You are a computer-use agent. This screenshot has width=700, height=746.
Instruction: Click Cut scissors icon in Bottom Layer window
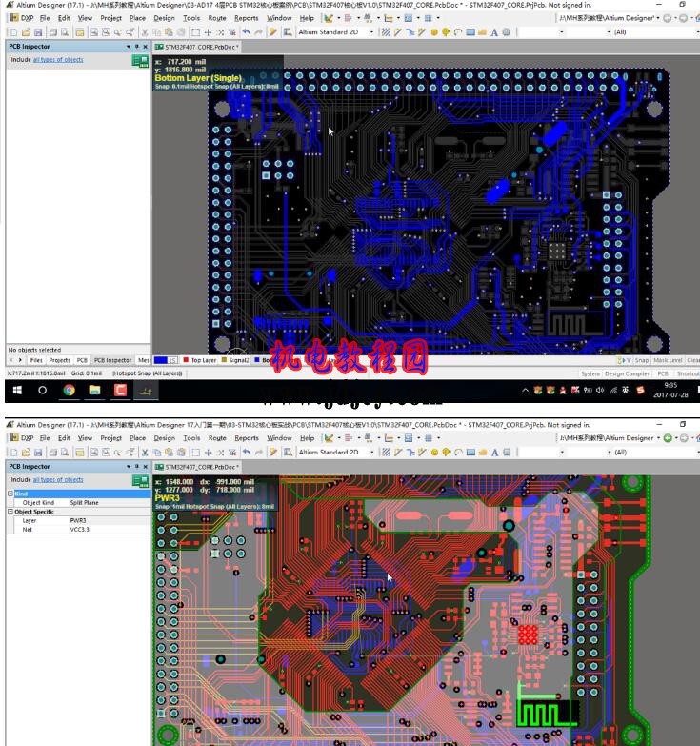point(145,32)
